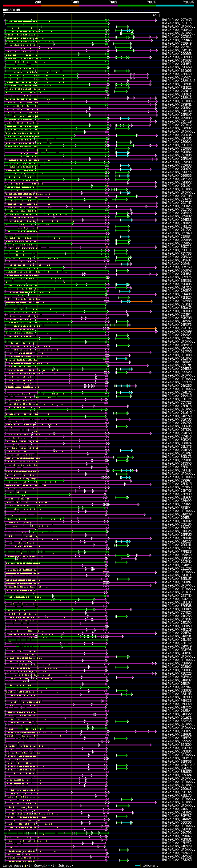The image size is (197, 868).
Task: Click the UniRef100_Q9LJK0 label
Action: click(x=177, y=145)
